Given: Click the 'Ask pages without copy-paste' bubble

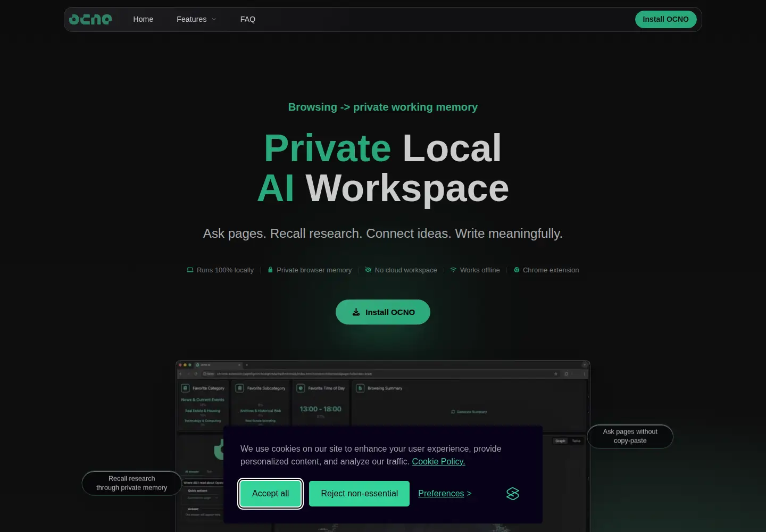Looking at the screenshot, I should 630,436.
